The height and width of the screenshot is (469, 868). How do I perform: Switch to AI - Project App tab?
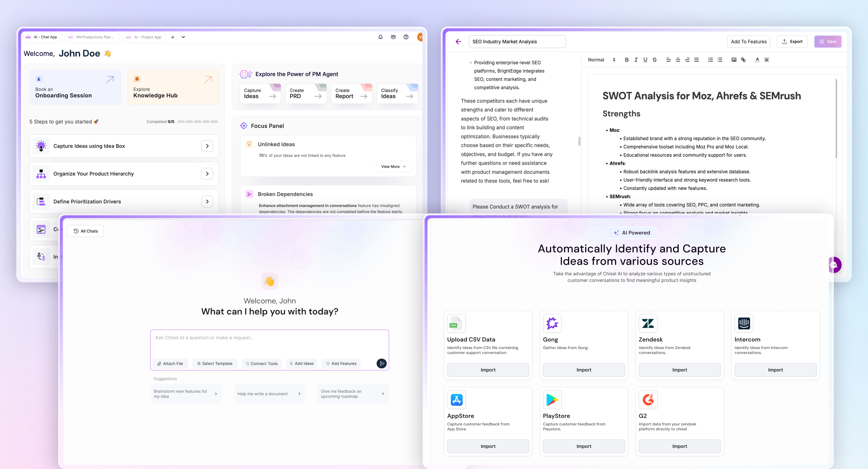[144, 37]
